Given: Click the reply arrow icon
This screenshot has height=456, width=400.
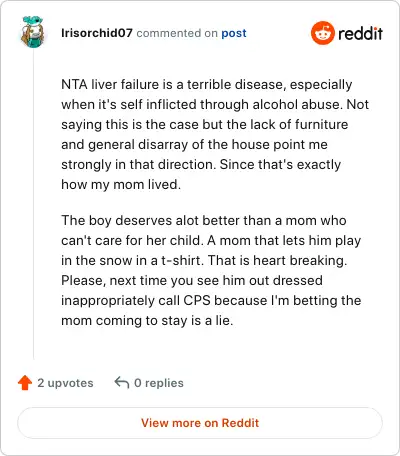Looking at the screenshot, I should click(122, 382).
